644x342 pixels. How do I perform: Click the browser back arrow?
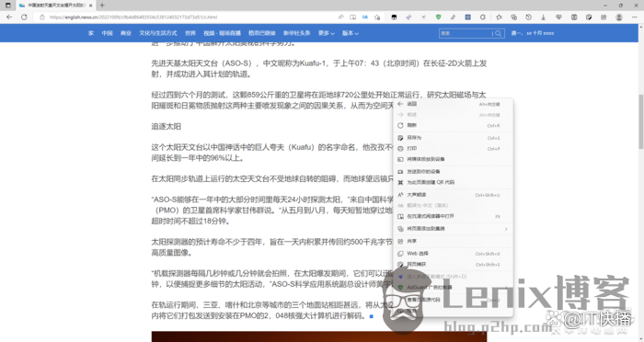[x=9, y=17]
